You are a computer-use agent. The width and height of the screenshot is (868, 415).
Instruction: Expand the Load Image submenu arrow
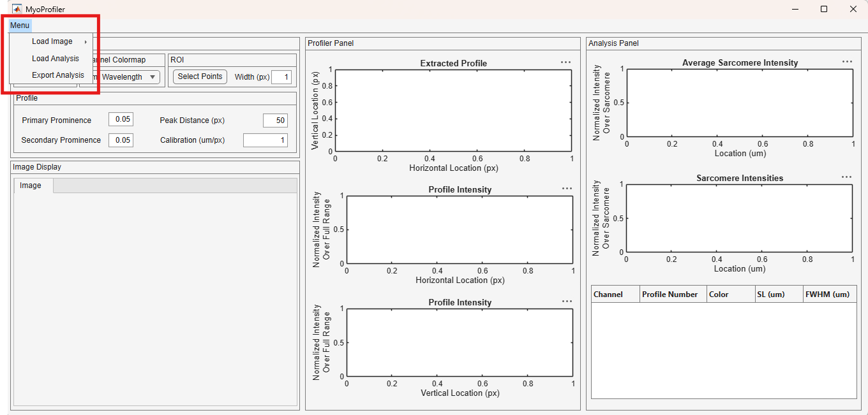tap(86, 42)
